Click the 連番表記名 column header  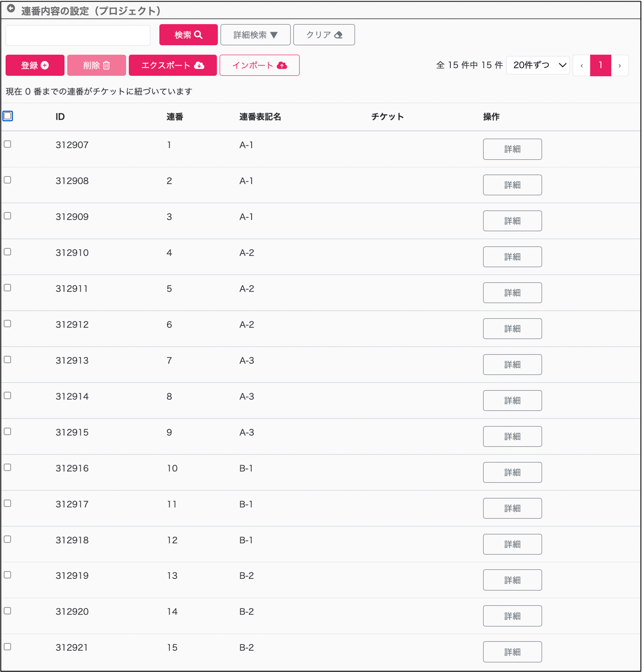pos(260,117)
